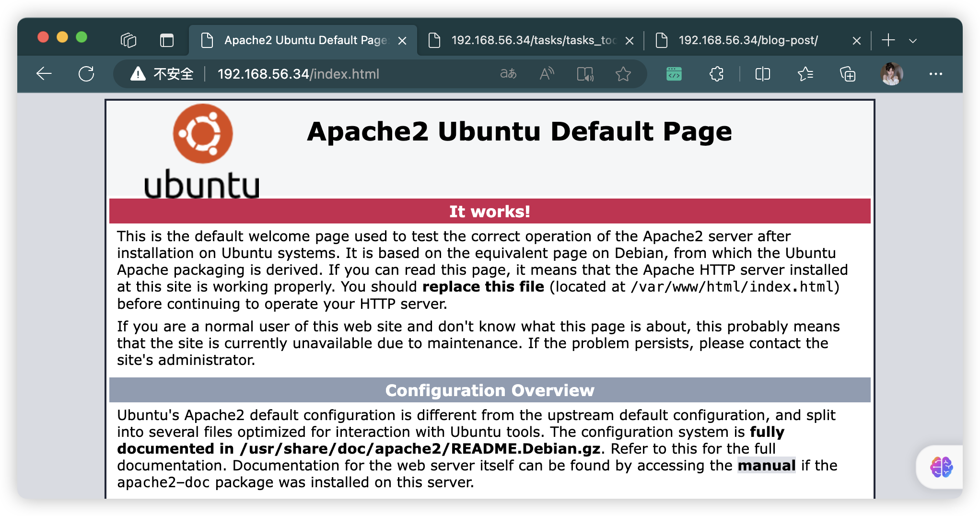This screenshot has width=980, height=516.
Task: Expand the tab actions chevron
Action: pos(913,41)
